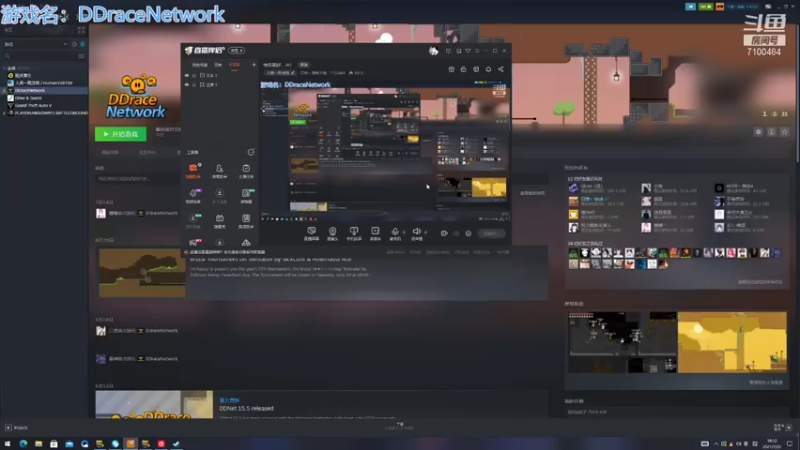The width and height of the screenshot is (800, 450).
Task: Add a new scene with plus icon
Action: pos(254,65)
